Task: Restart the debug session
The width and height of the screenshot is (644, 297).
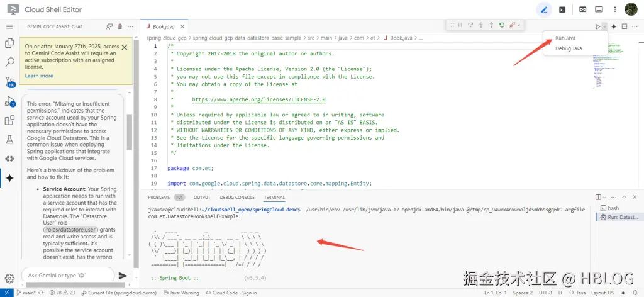Action: click(501, 25)
